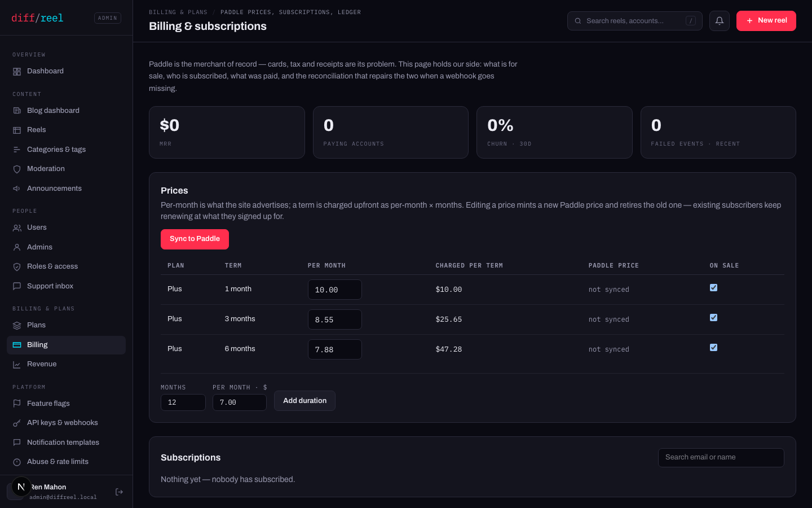The height and width of the screenshot is (508, 812).
Task: Click the $25.65 charged per term value
Action: 449,319
